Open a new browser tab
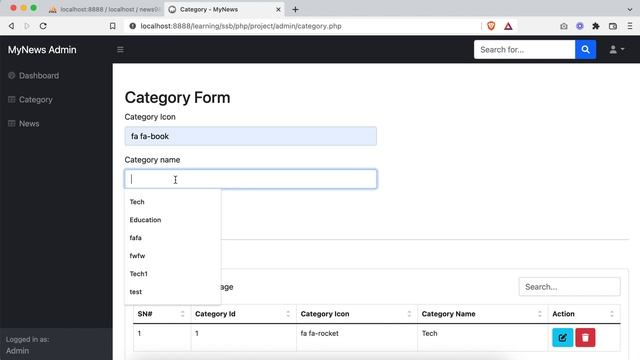Image resolution: width=640 pixels, height=360 pixels. pyautogui.click(x=295, y=9)
